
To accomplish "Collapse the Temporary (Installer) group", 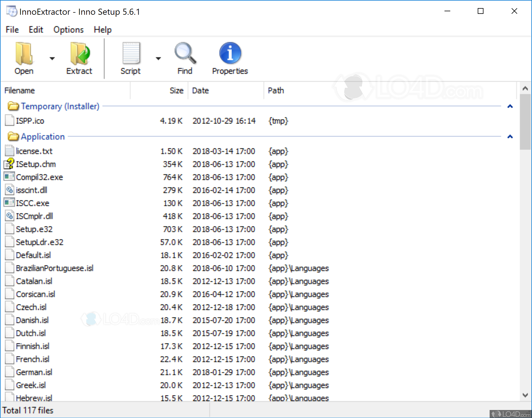I will (510, 106).
